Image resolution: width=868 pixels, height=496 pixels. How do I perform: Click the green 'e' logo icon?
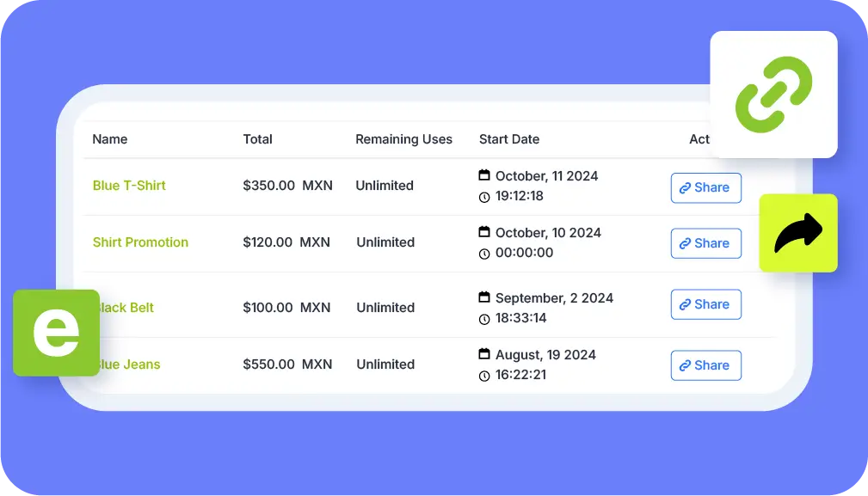tap(56, 333)
